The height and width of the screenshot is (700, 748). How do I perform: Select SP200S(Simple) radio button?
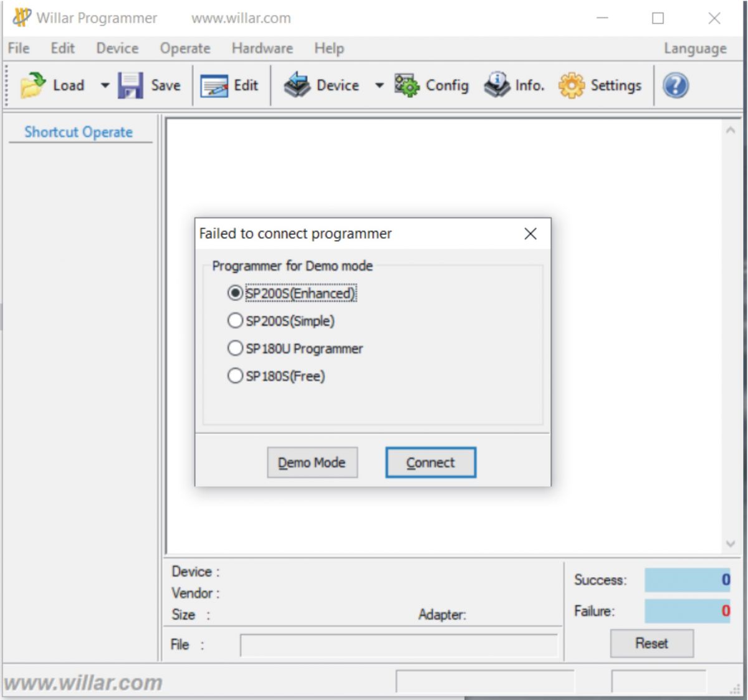tap(235, 320)
